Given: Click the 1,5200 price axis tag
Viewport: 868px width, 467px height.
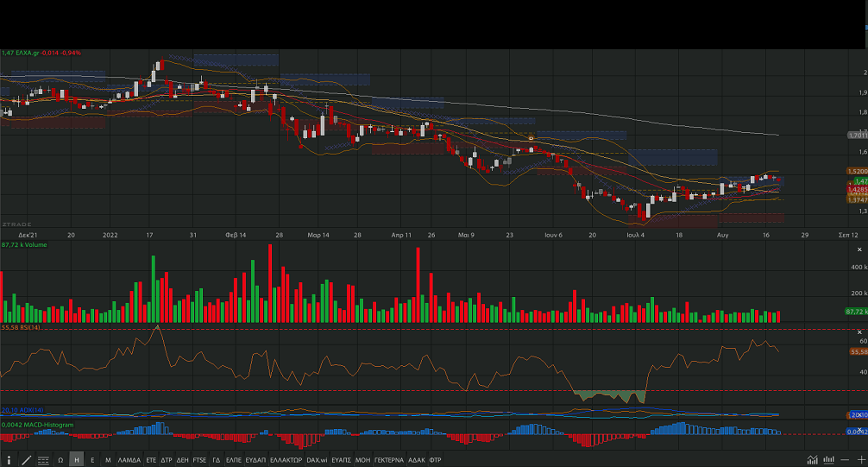Looking at the screenshot, I should tap(858, 171).
